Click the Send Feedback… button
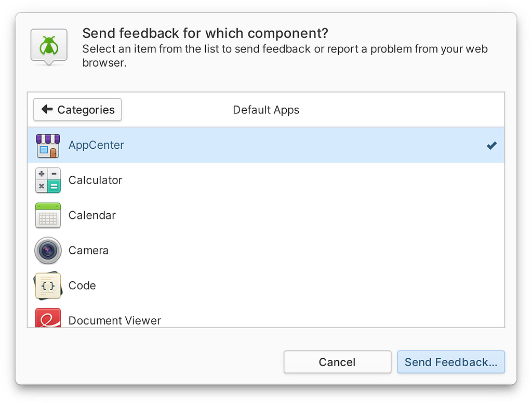This screenshot has height=403, width=532. click(x=451, y=362)
